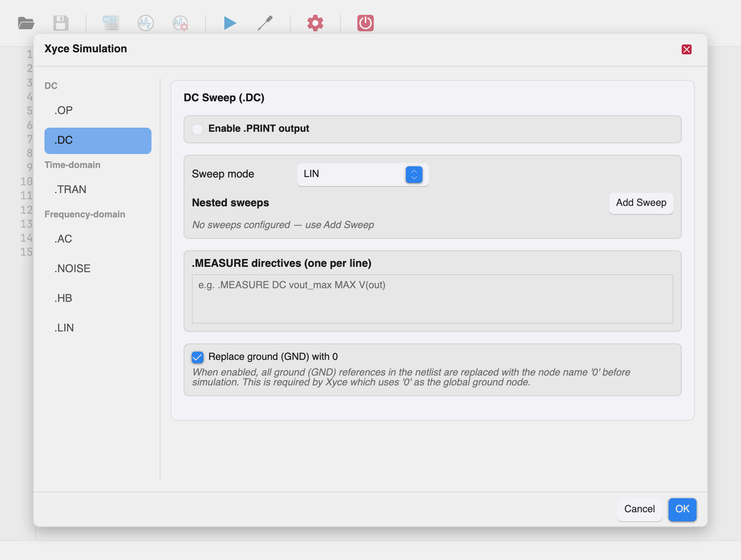Switch to .TRAN analysis
741x560 pixels.
coord(98,189)
